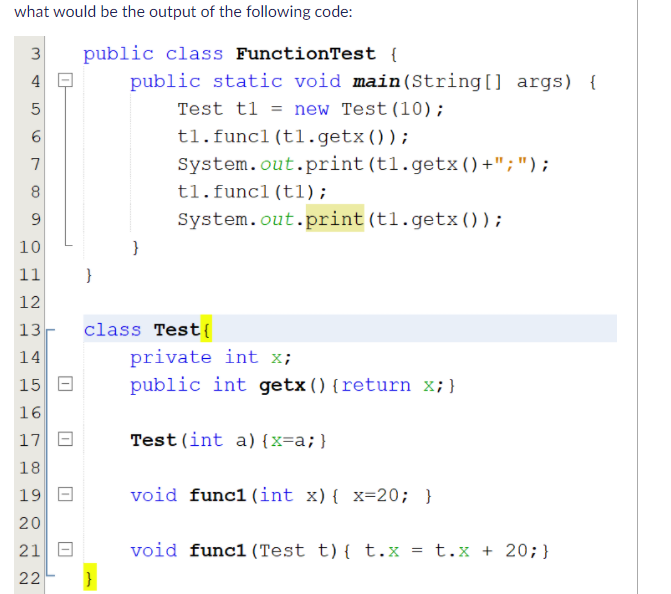Click the class name FunctionTest
671x594 pixels.
click(x=306, y=54)
